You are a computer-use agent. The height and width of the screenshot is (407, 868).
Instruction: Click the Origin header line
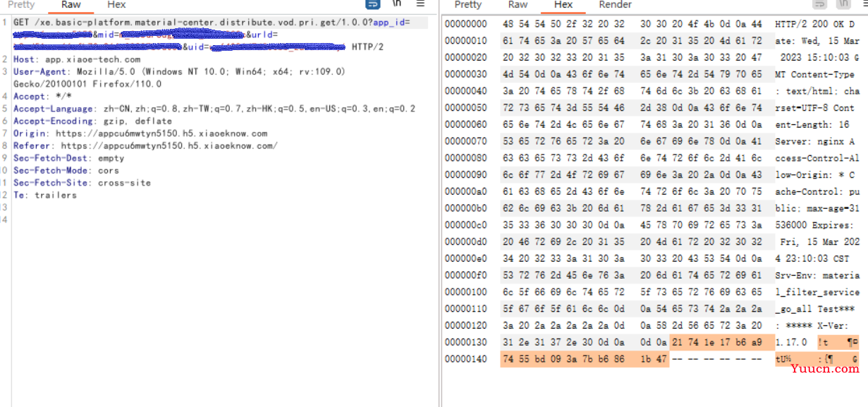(x=140, y=133)
